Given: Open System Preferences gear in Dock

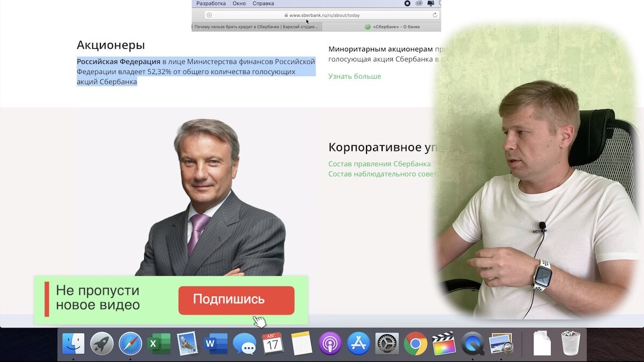Looking at the screenshot, I should click(x=387, y=344).
